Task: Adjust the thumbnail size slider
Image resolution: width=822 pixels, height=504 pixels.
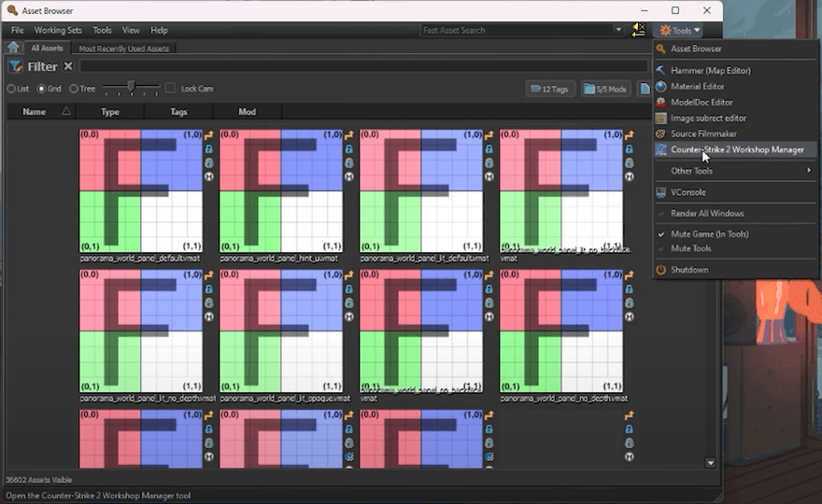Action: pyautogui.click(x=131, y=87)
